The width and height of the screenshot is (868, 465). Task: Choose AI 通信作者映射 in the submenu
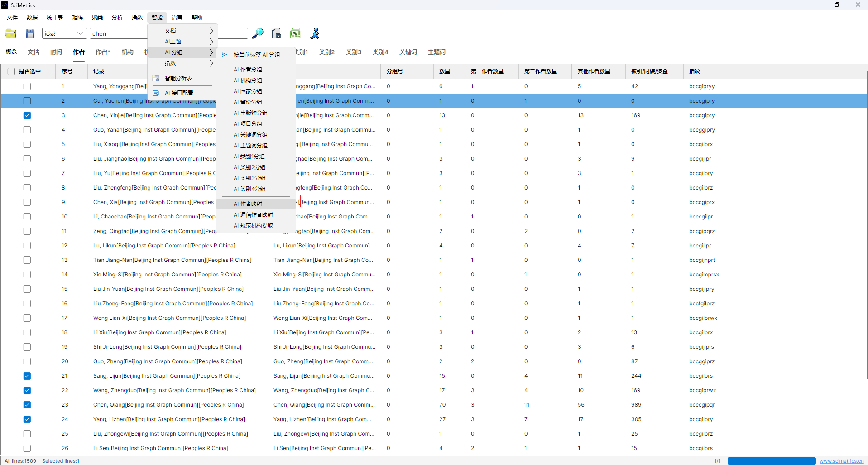[x=256, y=215]
